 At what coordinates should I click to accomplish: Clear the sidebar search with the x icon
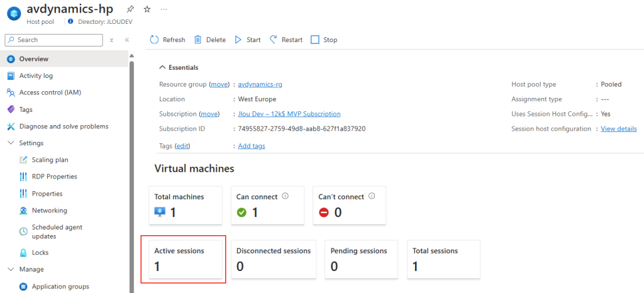112,40
